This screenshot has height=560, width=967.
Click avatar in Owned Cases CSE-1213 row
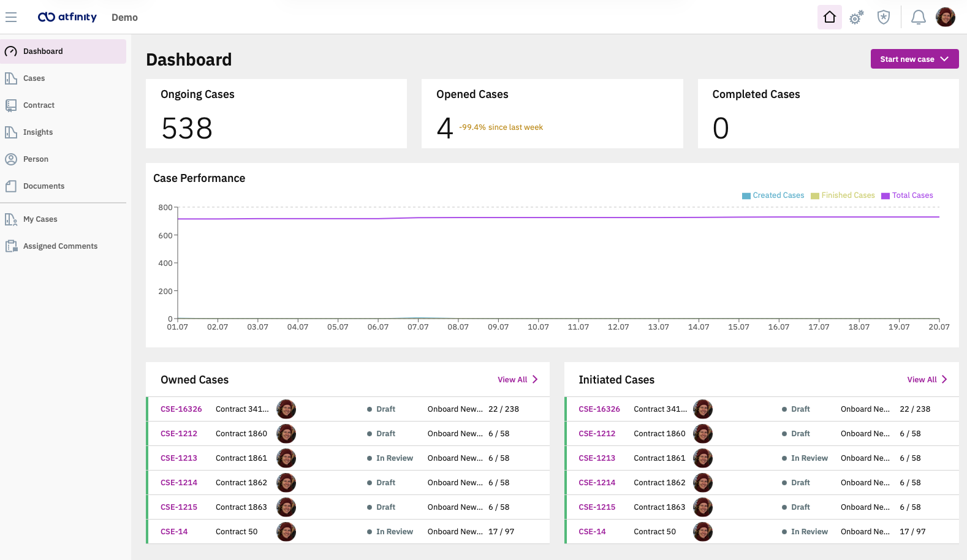(286, 458)
